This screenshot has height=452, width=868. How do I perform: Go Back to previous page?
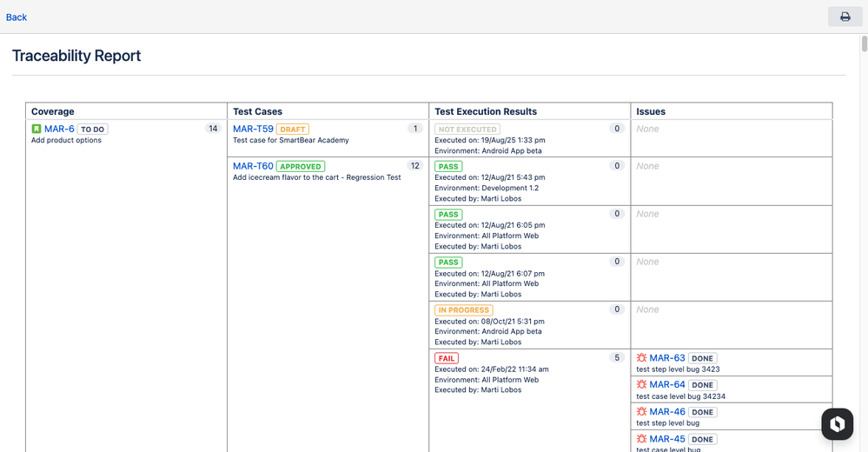17,17
